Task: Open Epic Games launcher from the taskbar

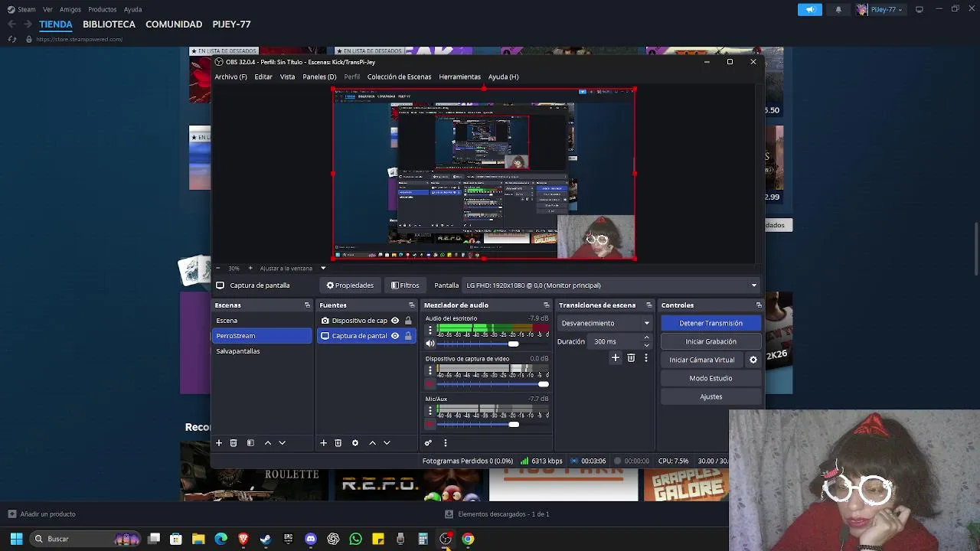Action: point(288,539)
